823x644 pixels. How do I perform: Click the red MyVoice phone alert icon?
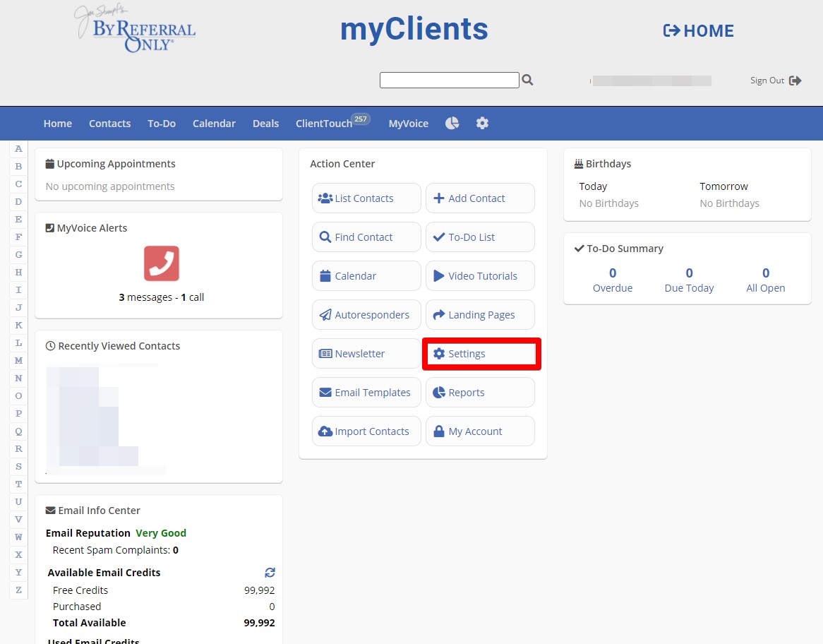click(x=162, y=263)
